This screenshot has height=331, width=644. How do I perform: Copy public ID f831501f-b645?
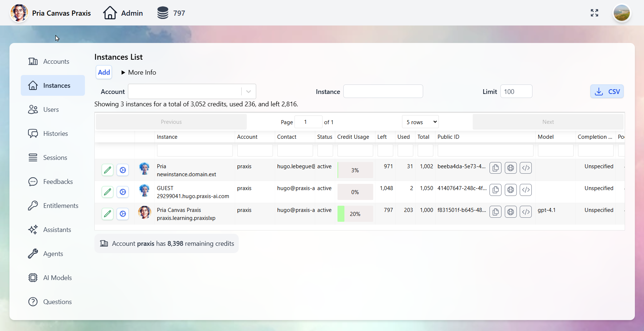tap(495, 212)
